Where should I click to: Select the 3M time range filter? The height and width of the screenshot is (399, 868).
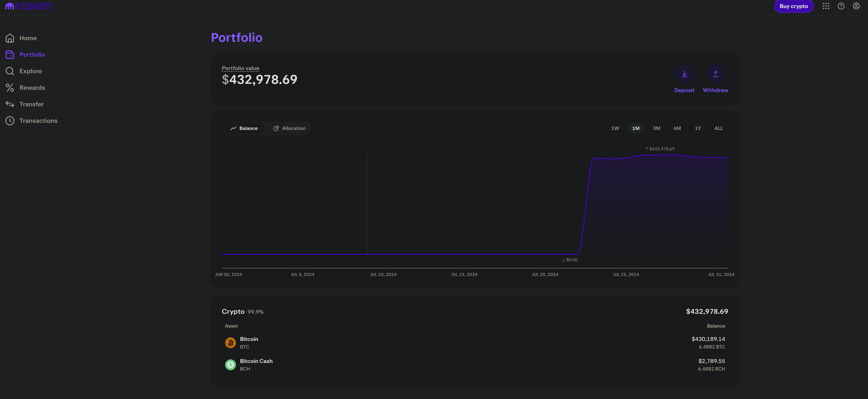(657, 129)
